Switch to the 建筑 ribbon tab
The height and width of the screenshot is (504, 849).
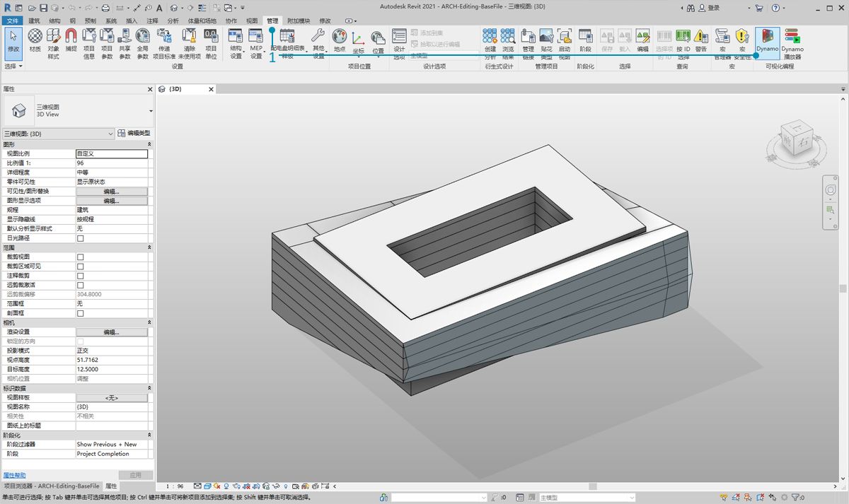(x=34, y=21)
